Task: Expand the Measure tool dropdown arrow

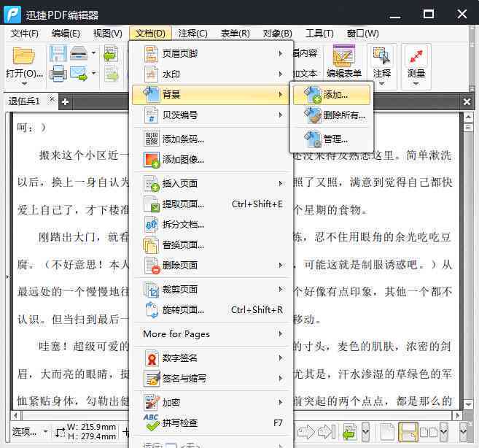Action: [x=416, y=84]
